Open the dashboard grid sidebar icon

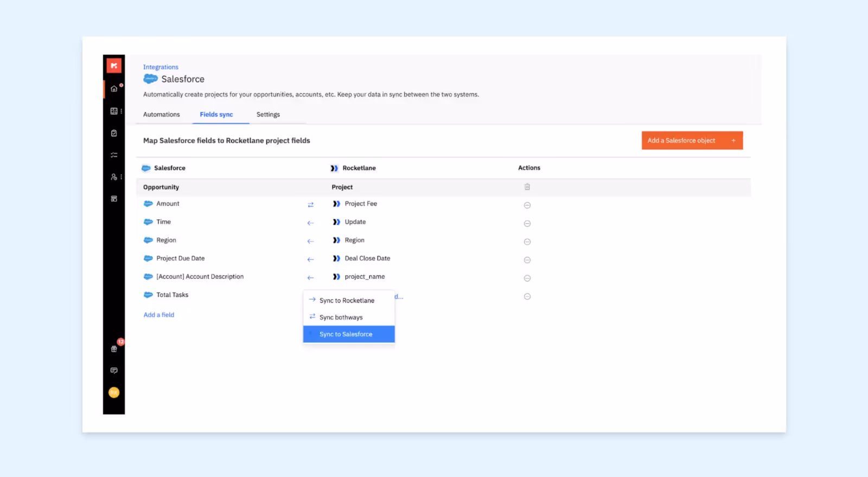coord(114,111)
